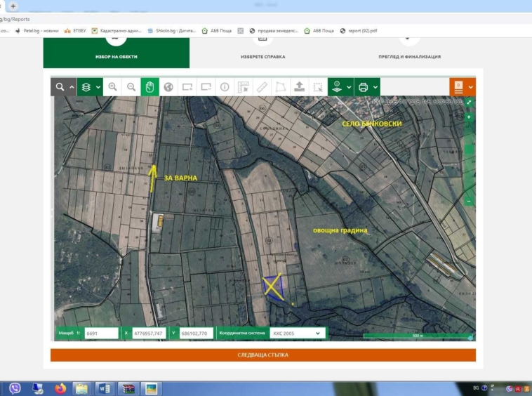Screen dimensions: 532x396
Task: Expand the print options dropdown arrow
Action: tap(375, 87)
